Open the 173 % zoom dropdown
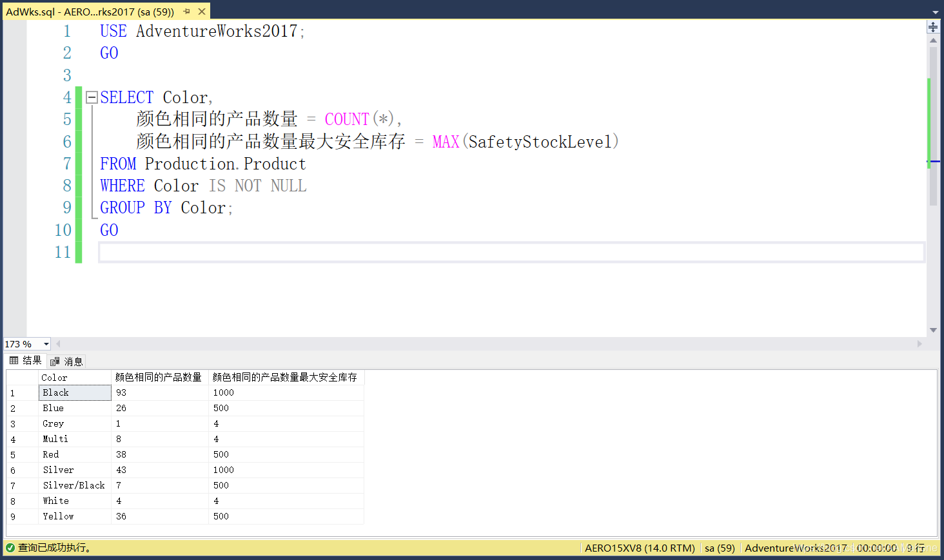 tap(46, 344)
